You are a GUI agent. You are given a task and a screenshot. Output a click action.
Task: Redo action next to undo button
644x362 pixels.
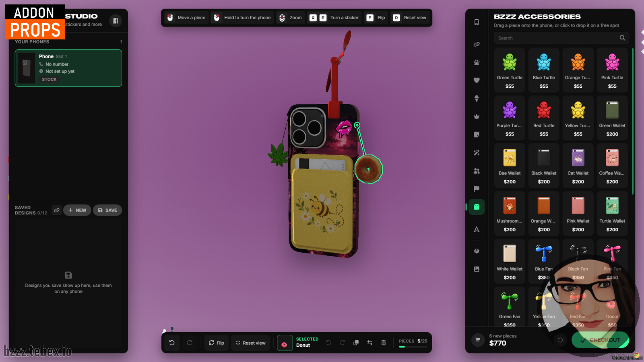pos(190,343)
